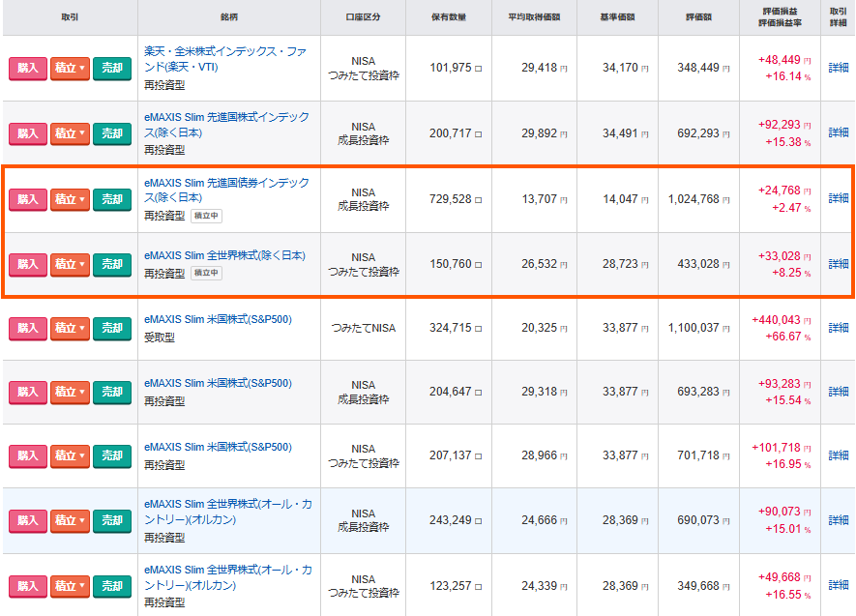Click the 銘柄 column header
The height and width of the screenshot is (616, 856).
click(x=229, y=17)
